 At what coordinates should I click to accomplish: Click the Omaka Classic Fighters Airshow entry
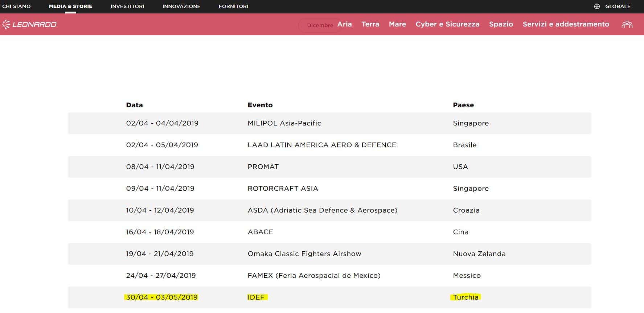point(304,254)
